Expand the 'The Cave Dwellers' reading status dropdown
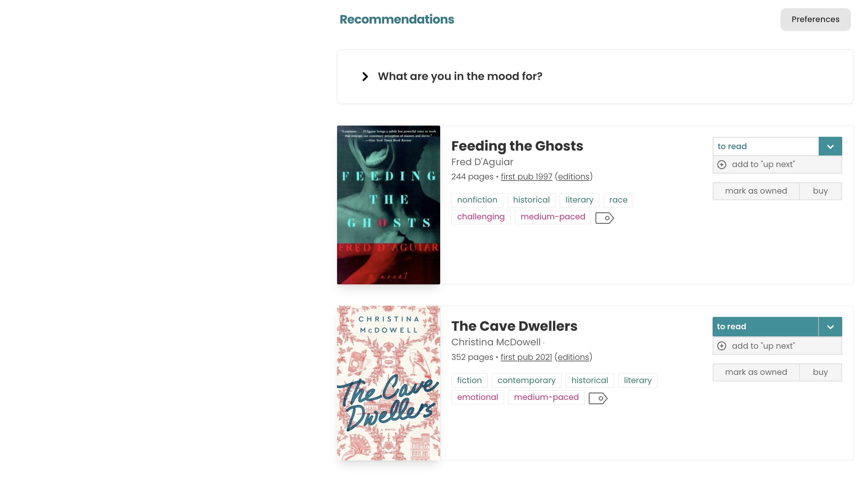This screenshot has height=478, width=868. point(830,326)
